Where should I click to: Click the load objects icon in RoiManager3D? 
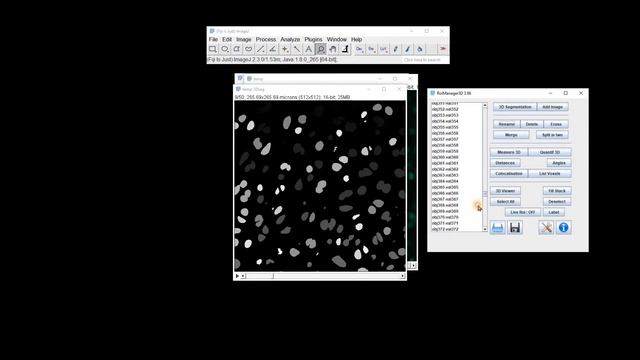click(498, 227)
